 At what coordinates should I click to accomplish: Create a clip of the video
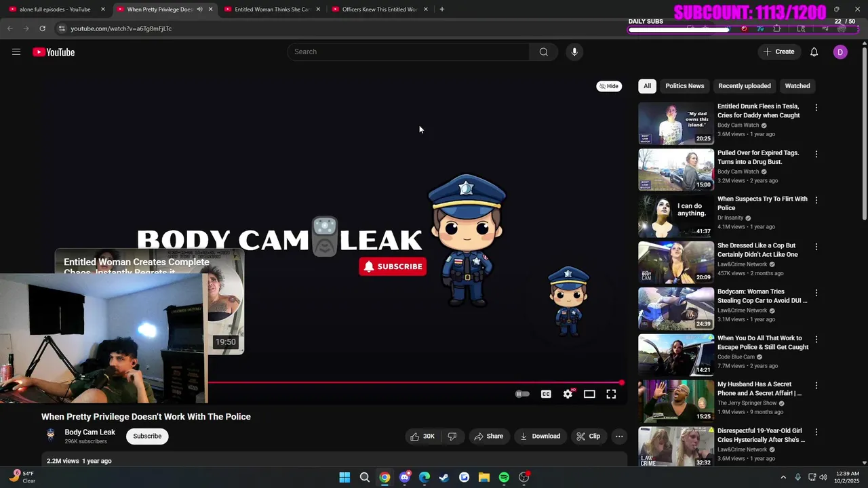(x=589, y=436)
